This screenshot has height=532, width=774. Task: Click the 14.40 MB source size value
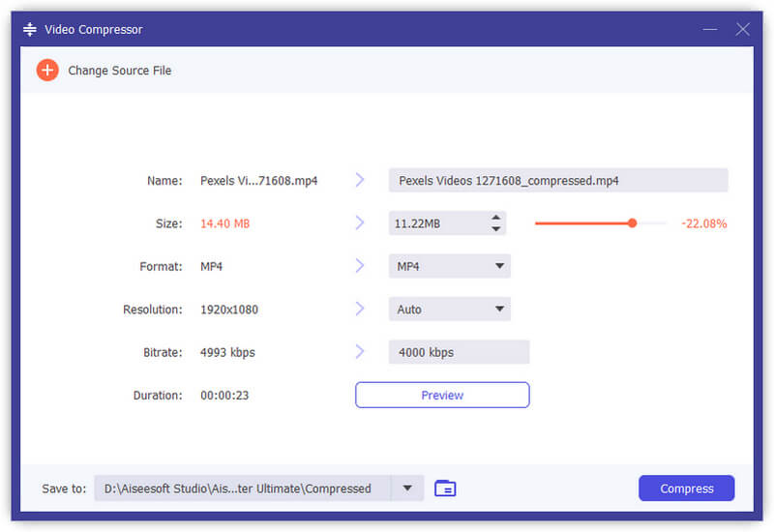(x=224, y=224)
